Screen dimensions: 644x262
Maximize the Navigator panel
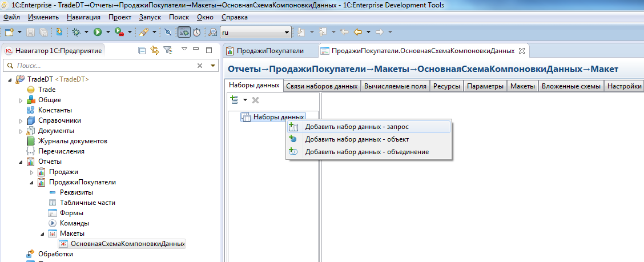pyautogui.click(x=208, y=50)
